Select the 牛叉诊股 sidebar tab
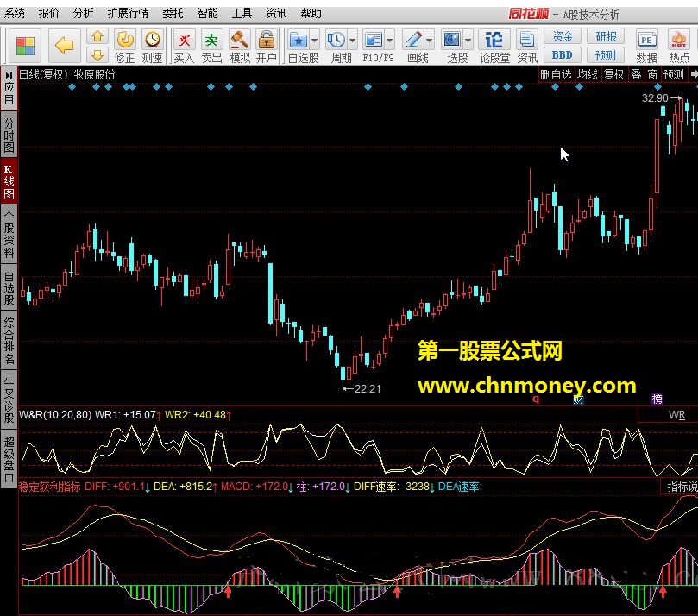 [x=9, y=399]
